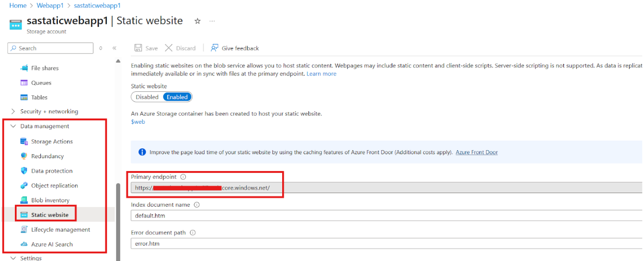Set Static website to Enabled
The image size is (644, 261).
(x=177, y=97)
